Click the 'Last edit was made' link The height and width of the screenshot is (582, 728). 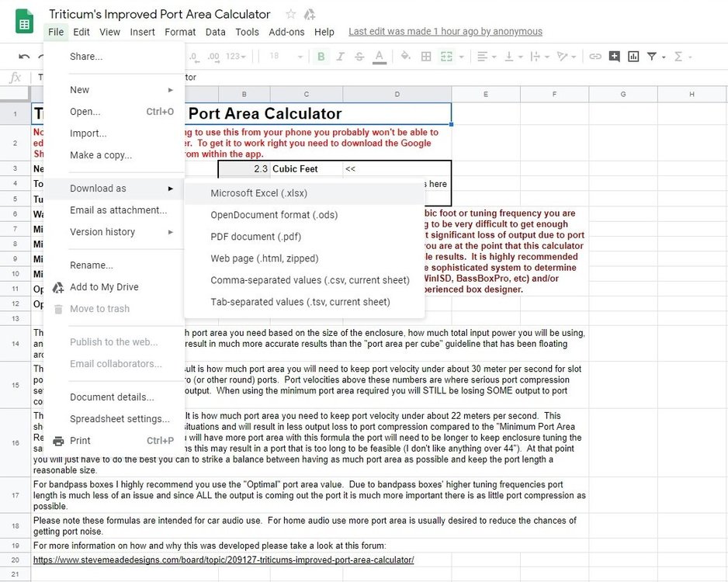tap(445, 32)
